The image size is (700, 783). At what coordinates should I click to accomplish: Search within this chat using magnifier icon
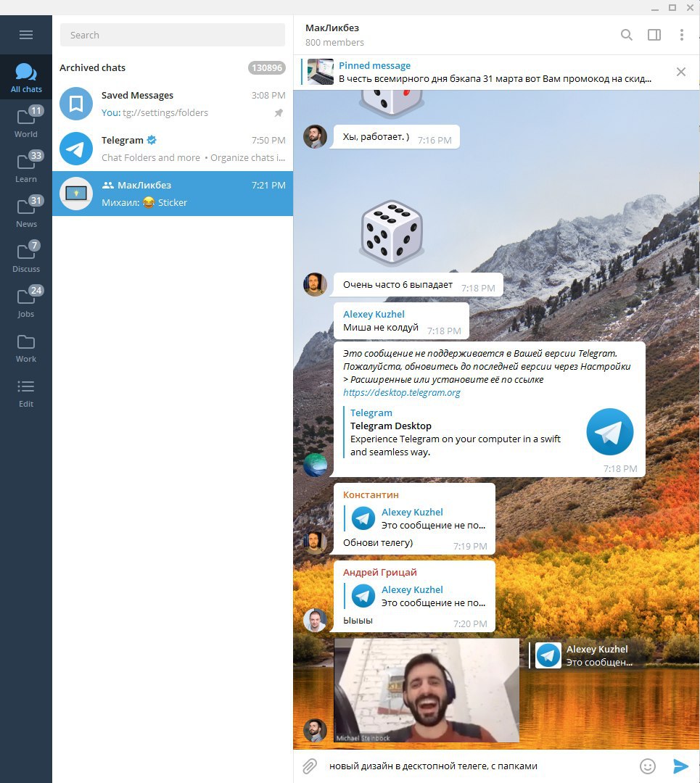click(x=626, y=35)
